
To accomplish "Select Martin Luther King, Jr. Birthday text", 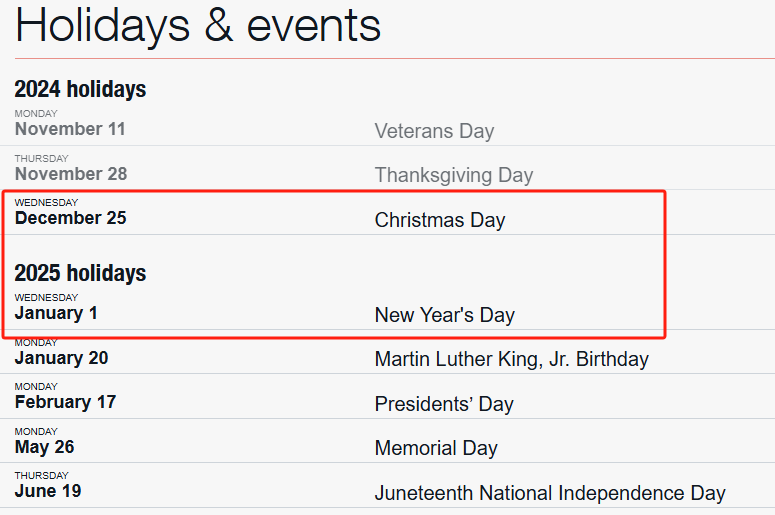I will tap(512, 359).
